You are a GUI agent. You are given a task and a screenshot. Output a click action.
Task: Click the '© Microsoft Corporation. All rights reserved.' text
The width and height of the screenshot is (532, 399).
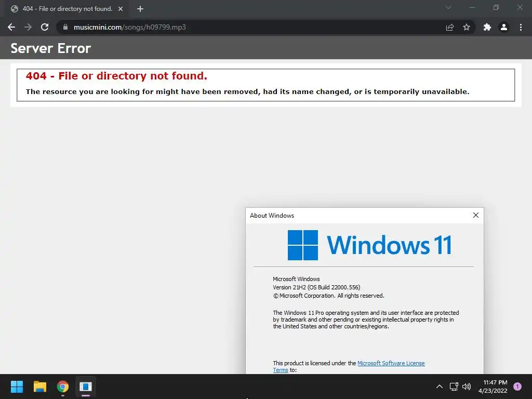pos(328,296)
